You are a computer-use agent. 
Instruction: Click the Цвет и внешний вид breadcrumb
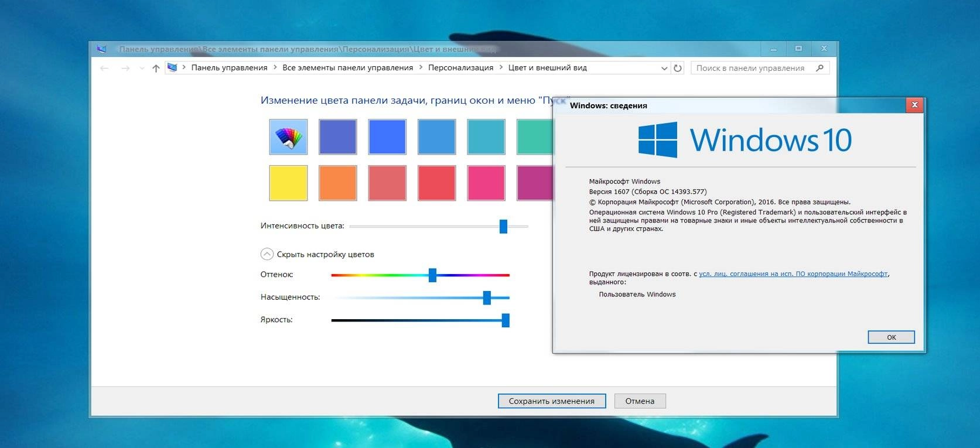click(547, 68)
